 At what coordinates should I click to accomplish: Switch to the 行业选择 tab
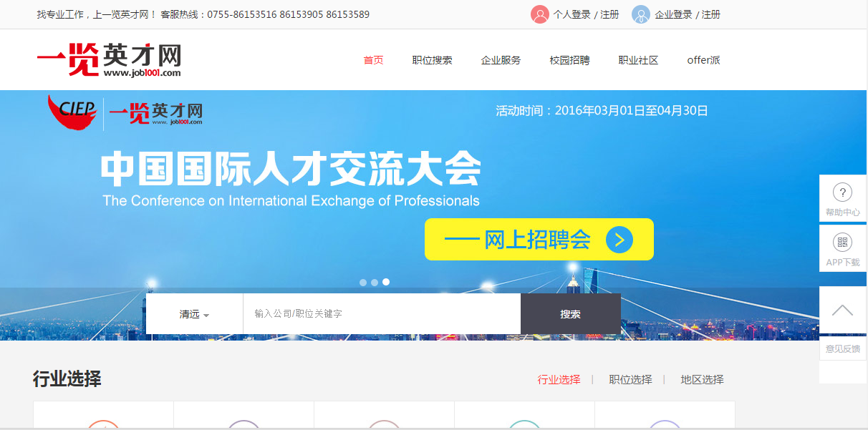click(x=559, y=380)
